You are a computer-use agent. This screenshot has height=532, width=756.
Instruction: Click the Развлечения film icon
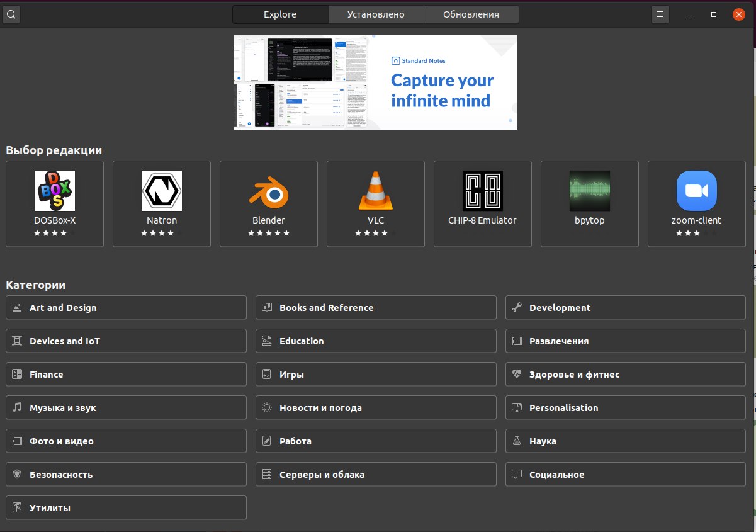coord(517,341)
